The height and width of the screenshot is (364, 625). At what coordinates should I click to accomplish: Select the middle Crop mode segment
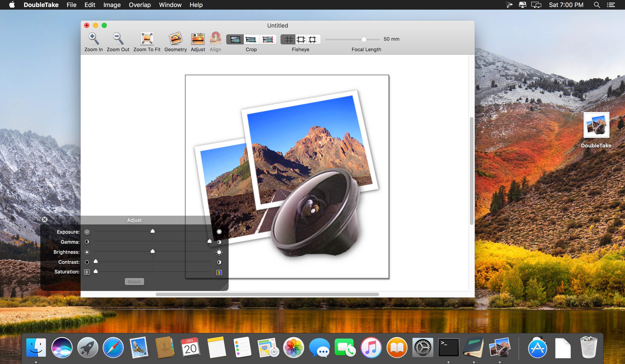point(251,39)
